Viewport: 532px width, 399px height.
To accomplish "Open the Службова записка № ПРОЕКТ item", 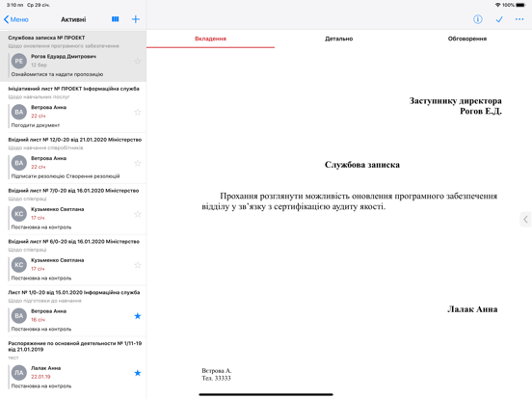I will click(73, 56).
